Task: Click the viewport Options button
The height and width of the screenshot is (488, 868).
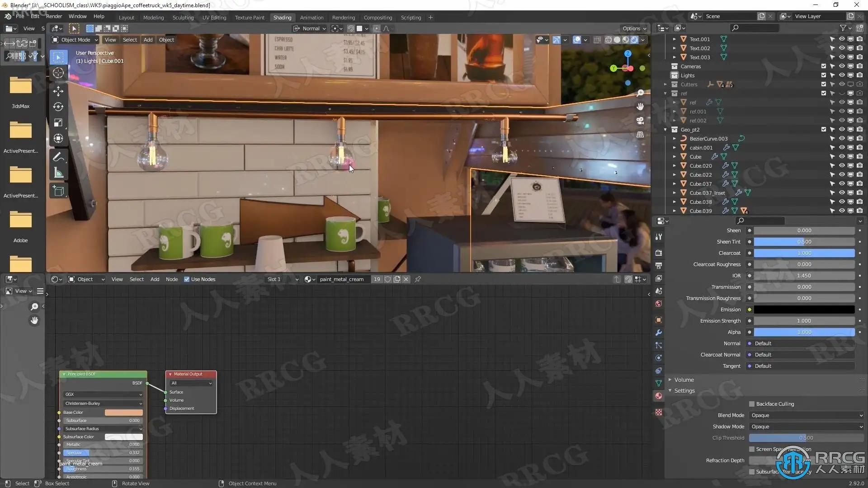Action: [x=634, y=28]
